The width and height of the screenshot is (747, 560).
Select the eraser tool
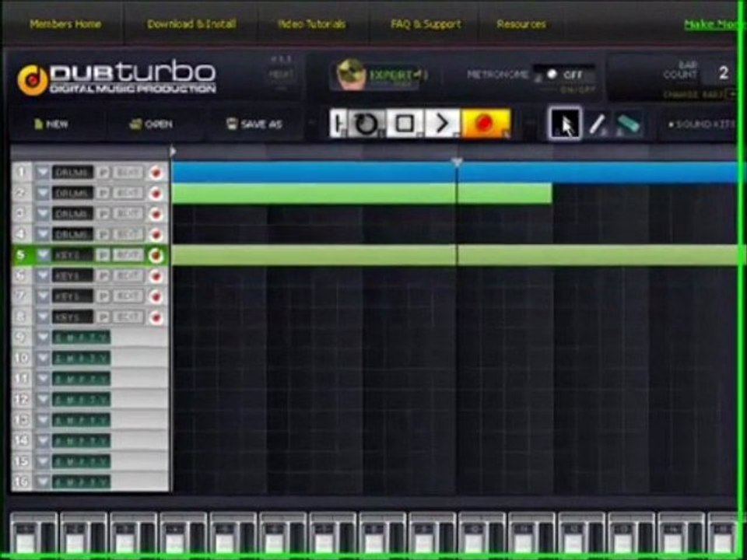tap(628, 124)
